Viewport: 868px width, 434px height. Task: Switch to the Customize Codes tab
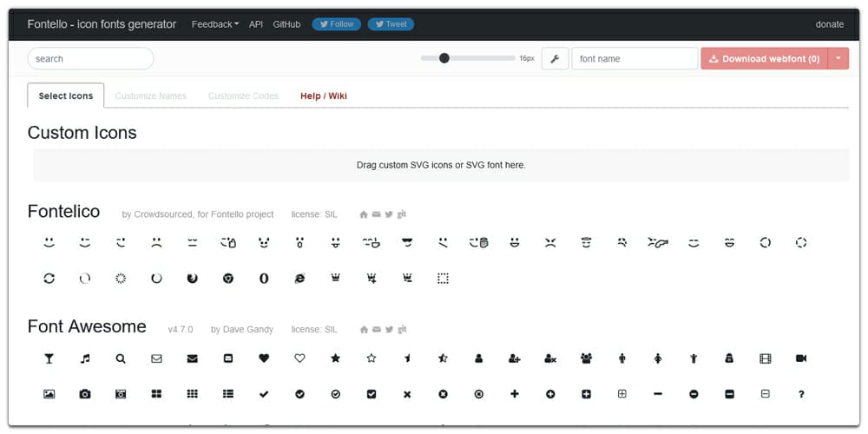[x=244, y=95]
